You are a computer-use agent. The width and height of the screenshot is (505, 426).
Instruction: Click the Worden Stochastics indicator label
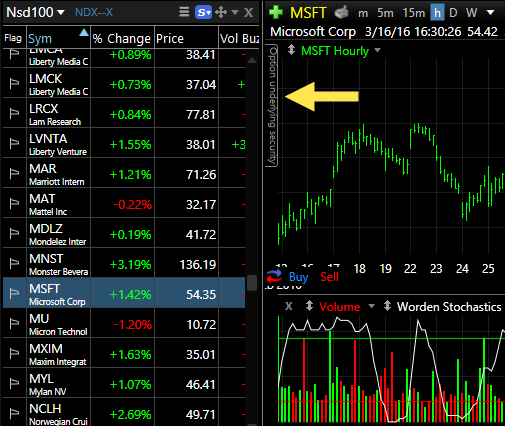(449, 306)
